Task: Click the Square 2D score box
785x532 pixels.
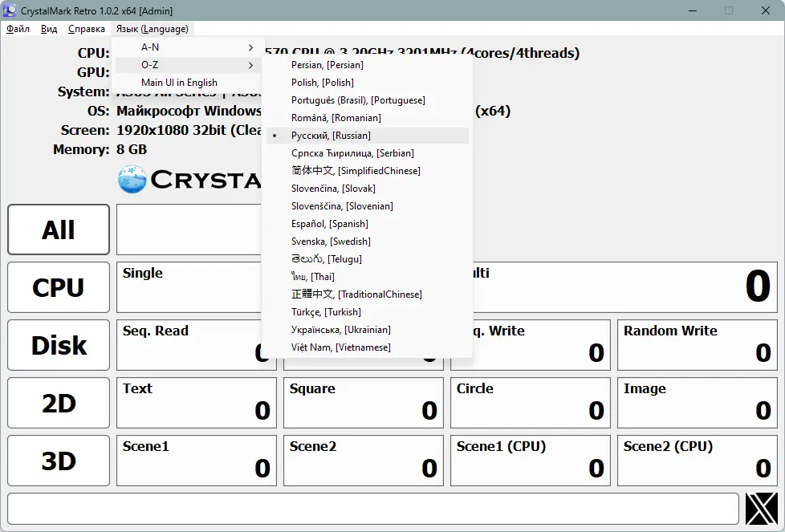Action: (x=364, y=403)
